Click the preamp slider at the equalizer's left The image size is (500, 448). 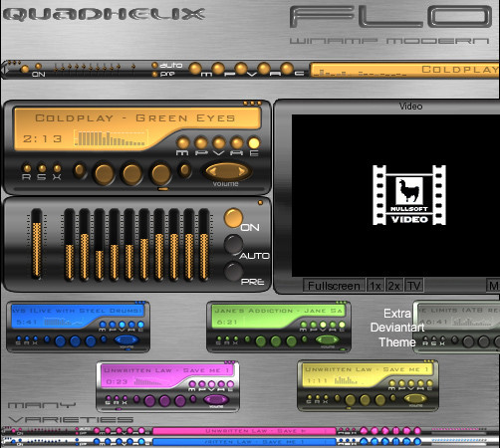(x=37, y=245)
